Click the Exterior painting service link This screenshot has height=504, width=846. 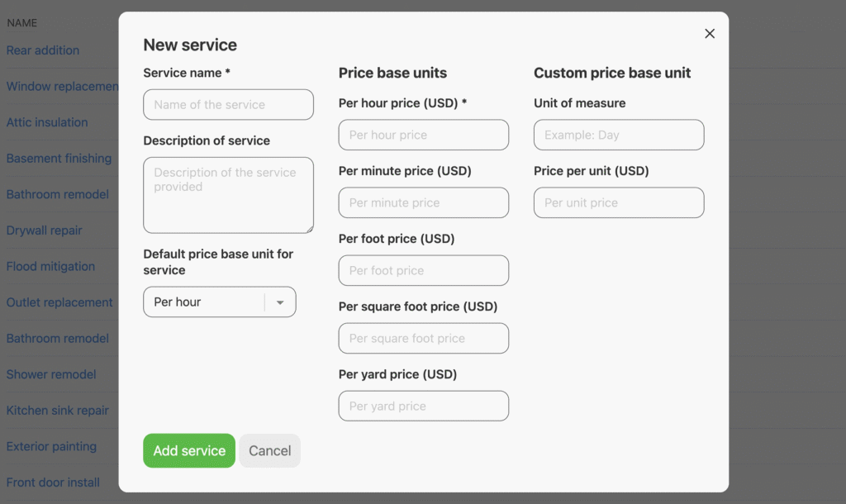tap(51, 447)
